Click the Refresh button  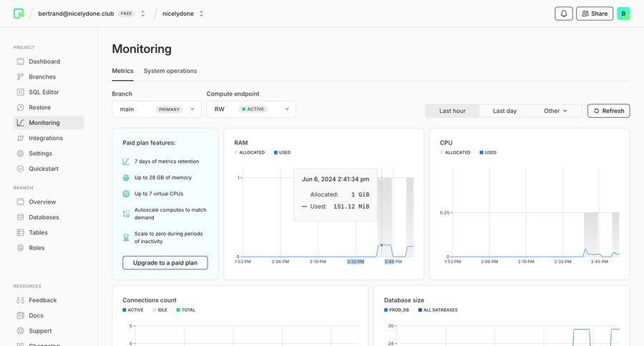tap(608, 111)
